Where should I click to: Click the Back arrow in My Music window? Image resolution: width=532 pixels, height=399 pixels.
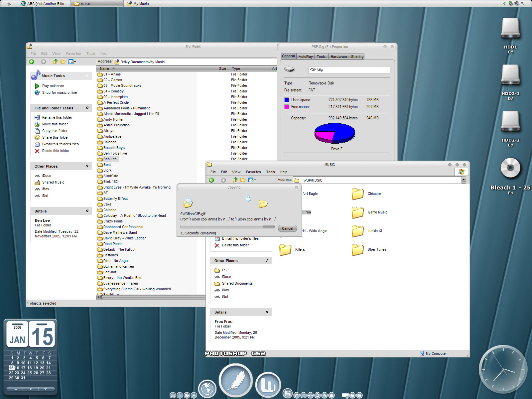tap(32, 62)
